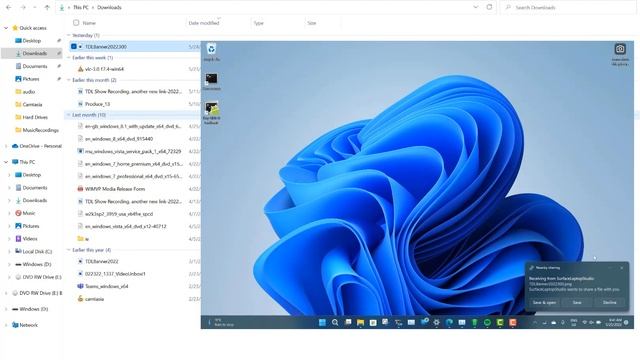Collapse the This PC tree node
The height and width of the screenshot is (360, 640).
pos(6,162)
